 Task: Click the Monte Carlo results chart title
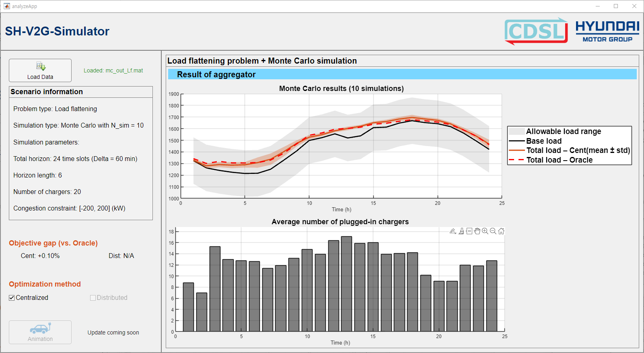coord(341,89)
